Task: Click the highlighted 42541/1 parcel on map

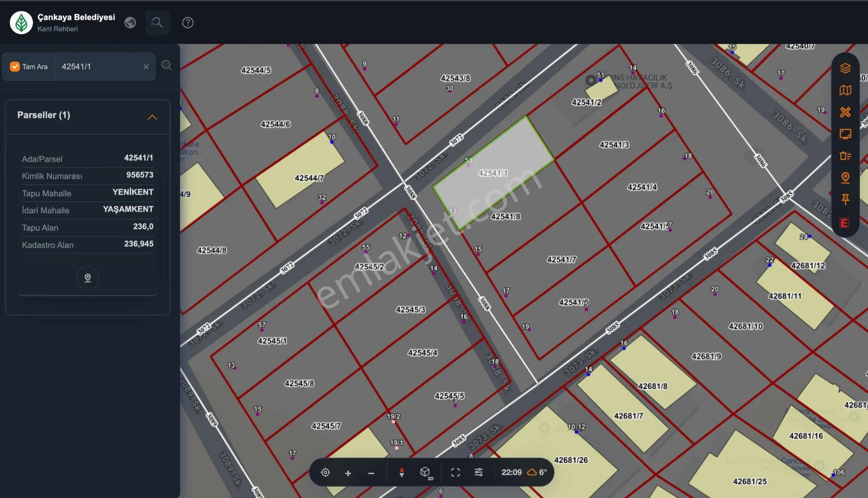Action: tap(494, 173)
